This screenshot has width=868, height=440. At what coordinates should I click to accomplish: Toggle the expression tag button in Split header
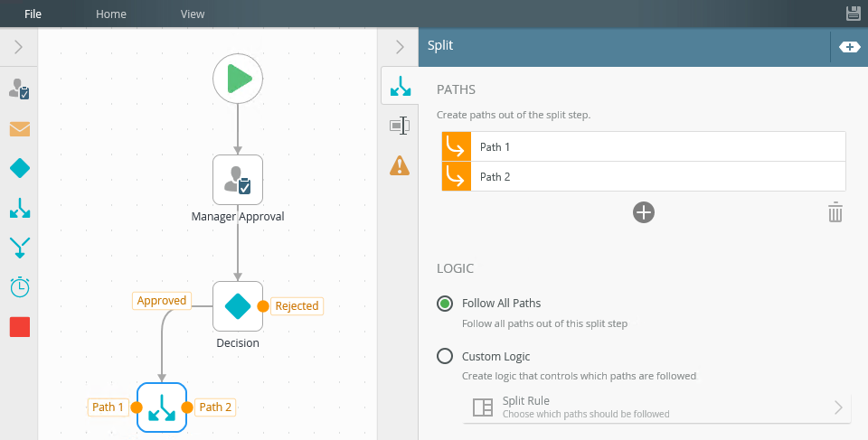pyautogui.click(x=849, y=47)
